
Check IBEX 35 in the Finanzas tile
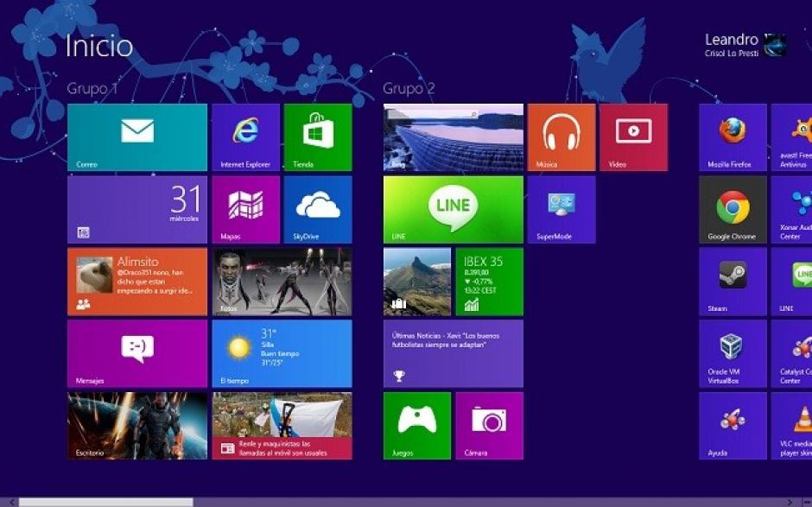489,282
